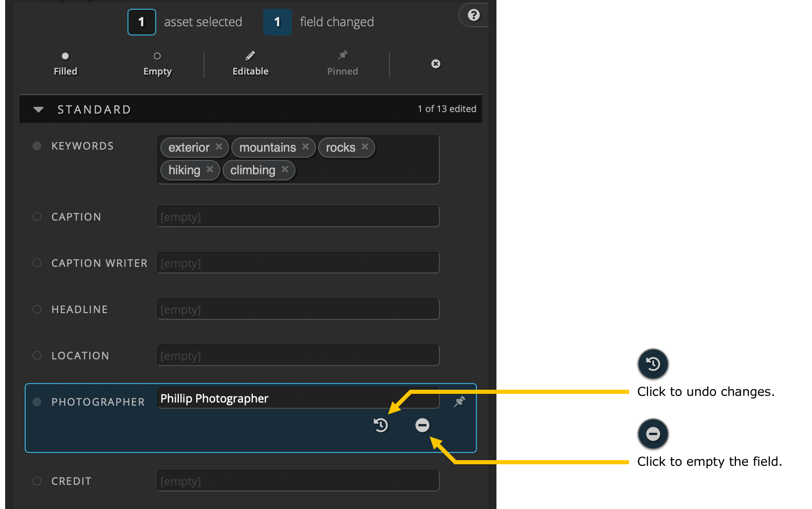Click the PHOTOGRAPHER field label
This screenshot has height=509, width=812.
(98, 402)
